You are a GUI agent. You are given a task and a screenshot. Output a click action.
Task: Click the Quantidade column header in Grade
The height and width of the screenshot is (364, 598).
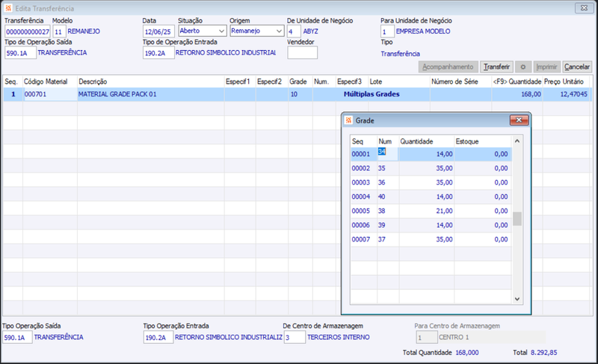coord(426,141)
